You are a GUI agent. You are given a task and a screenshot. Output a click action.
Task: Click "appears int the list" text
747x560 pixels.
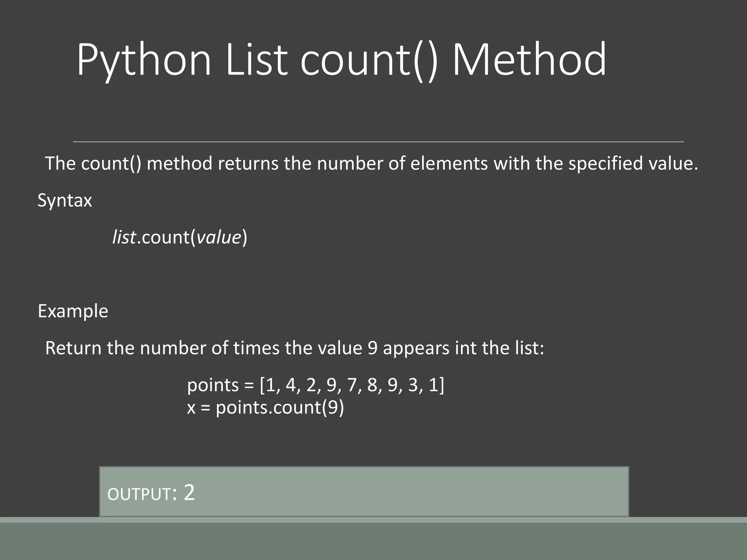tap(463, 348)
